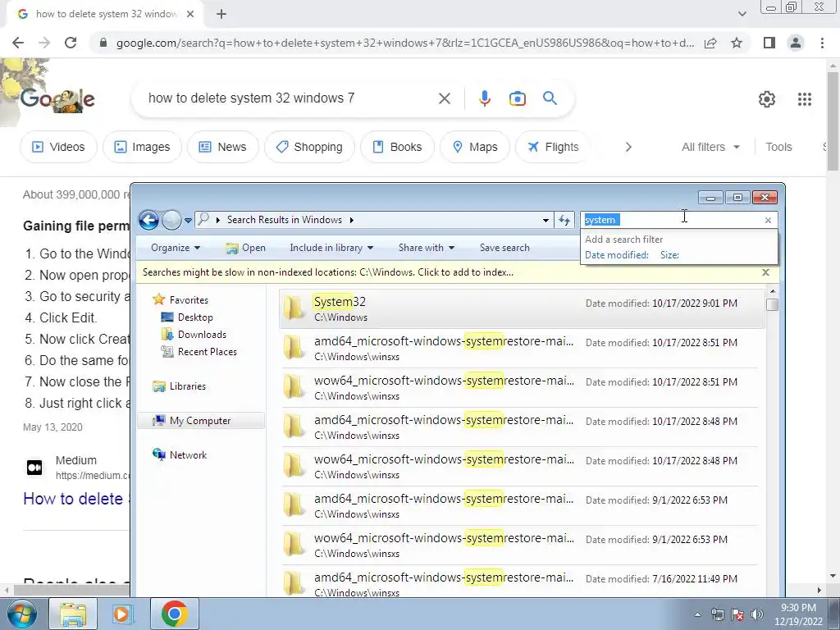Expand the Share with menu

(427, 248)
